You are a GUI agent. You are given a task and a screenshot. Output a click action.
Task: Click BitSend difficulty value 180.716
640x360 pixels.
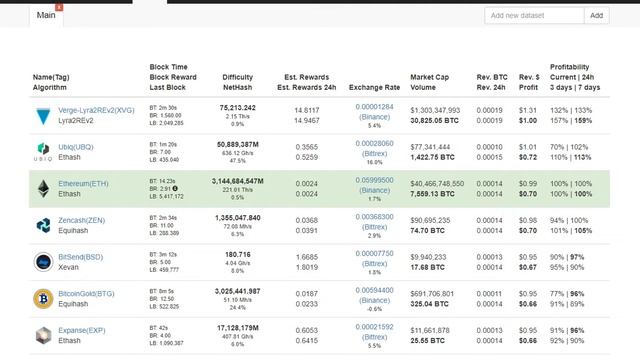tap(238, 255)
